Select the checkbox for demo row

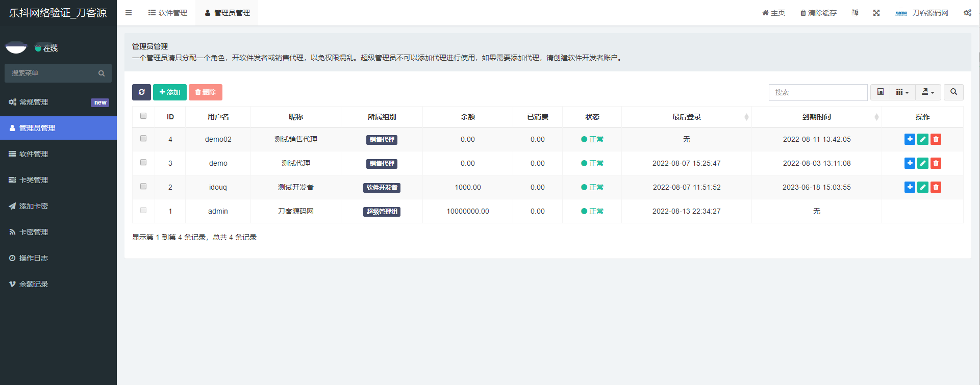point(143,163)
